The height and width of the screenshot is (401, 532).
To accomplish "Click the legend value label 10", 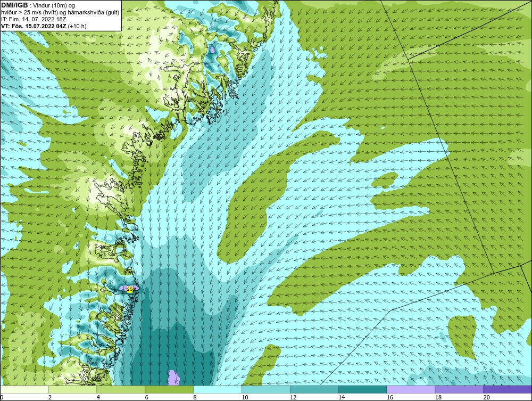I will [x=245, y=397].
